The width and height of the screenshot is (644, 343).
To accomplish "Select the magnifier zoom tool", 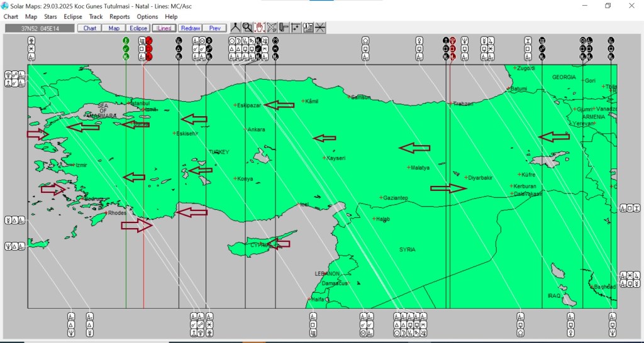I will pos(247,28).
